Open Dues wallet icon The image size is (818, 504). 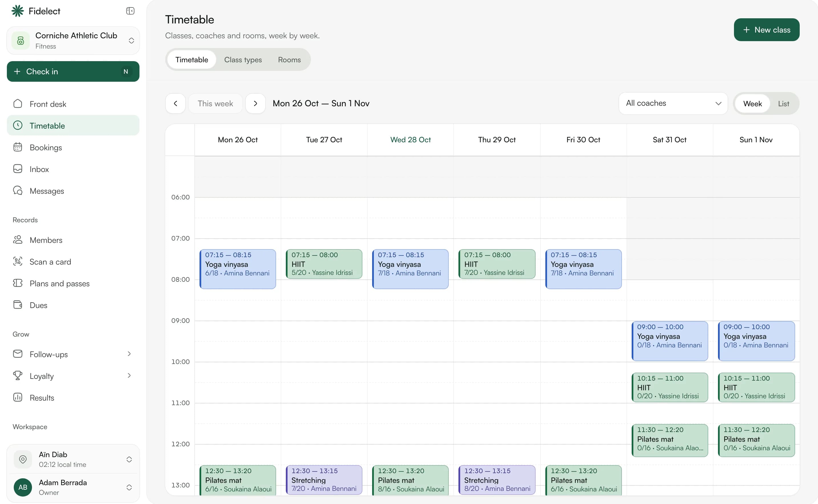(x=18, y=305)
